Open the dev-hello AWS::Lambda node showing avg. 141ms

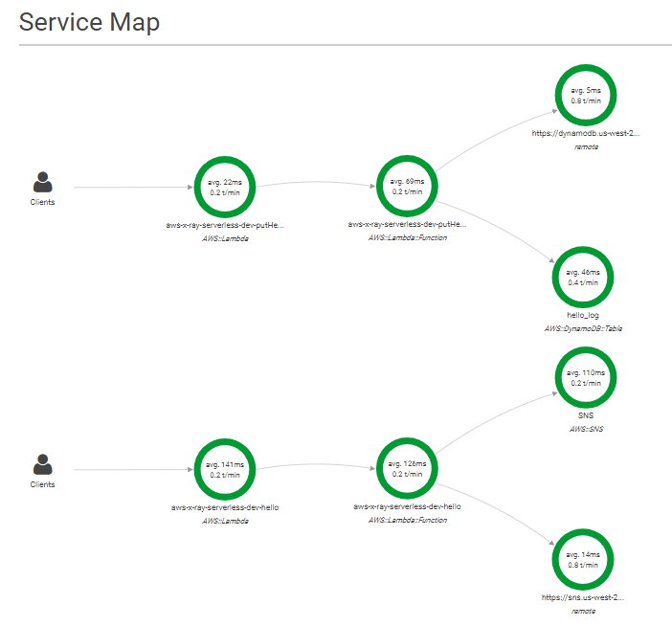pos(225,470)
